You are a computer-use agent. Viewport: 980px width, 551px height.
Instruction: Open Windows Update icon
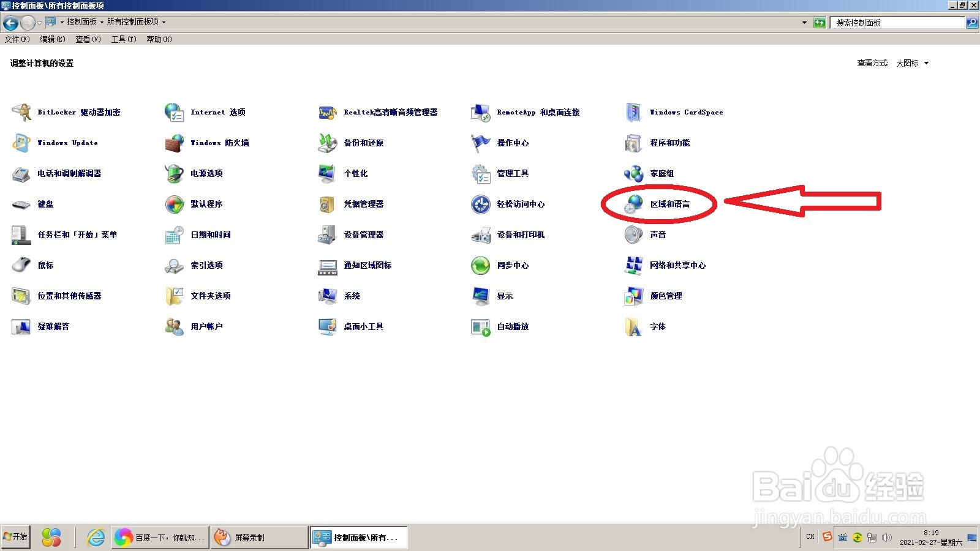point(21,143)
